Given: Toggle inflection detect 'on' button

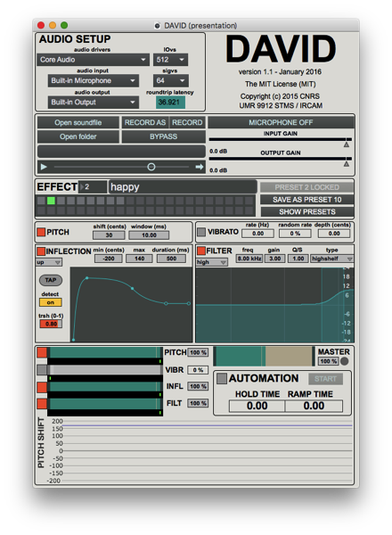Looking at the screenshot, I should coord(51,302).
